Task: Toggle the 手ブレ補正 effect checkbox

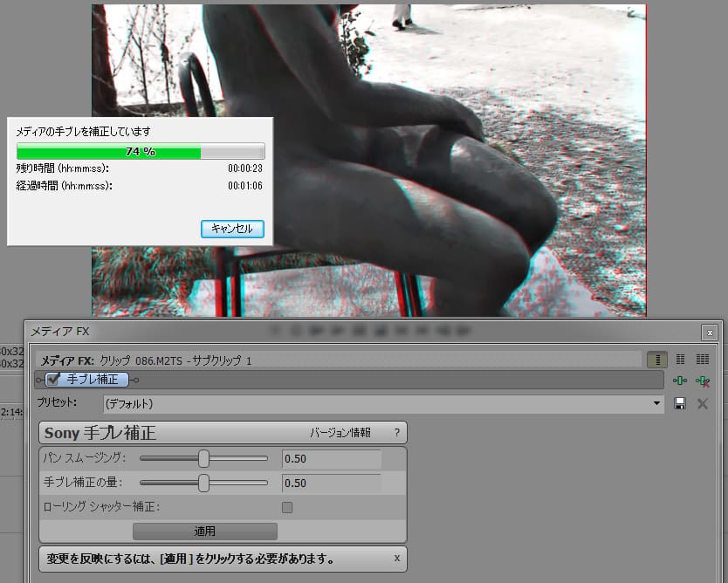Action: click(x=53, y=379)
